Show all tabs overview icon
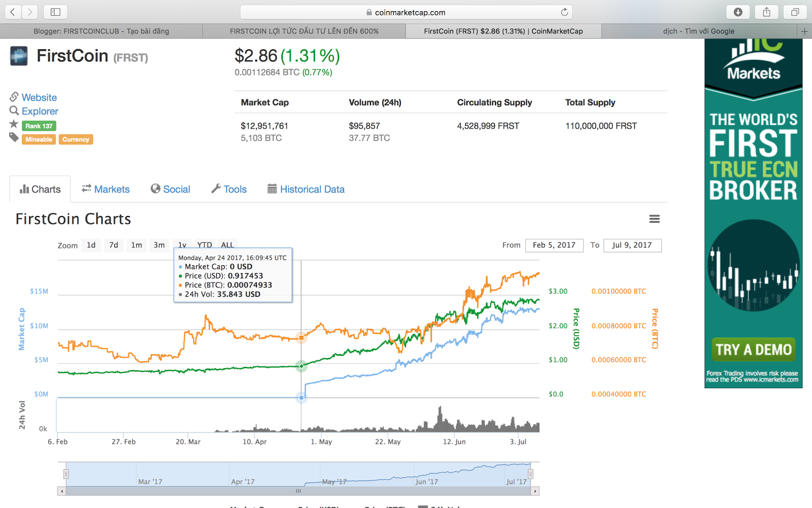The height and width of the screenshot is (508, 812). pyautogui.click(x=795, y=12)
